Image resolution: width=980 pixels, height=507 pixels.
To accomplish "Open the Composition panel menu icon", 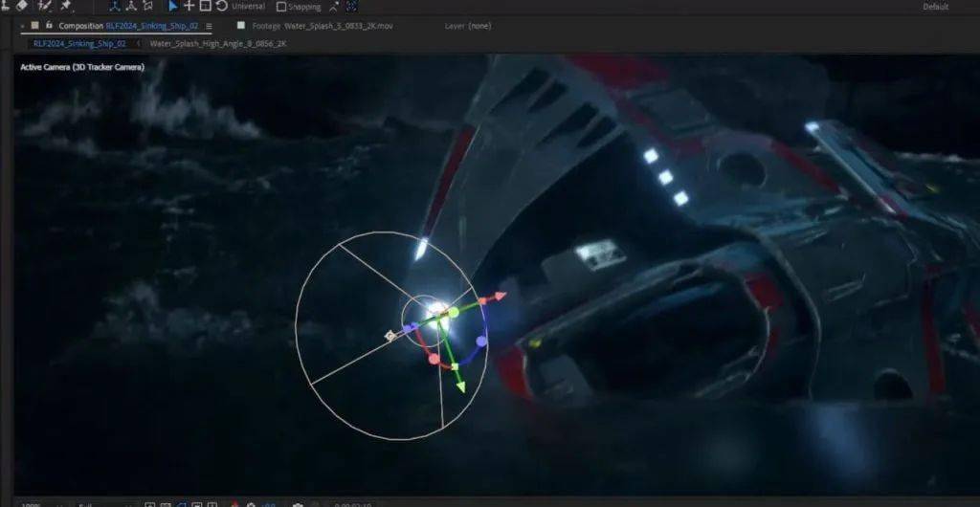I will 210,26.
